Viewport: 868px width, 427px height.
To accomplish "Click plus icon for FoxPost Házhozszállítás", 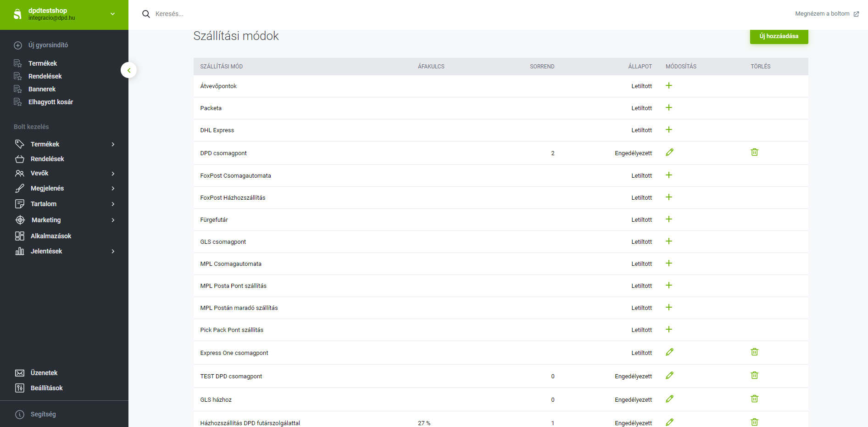I will coord(669,197).
